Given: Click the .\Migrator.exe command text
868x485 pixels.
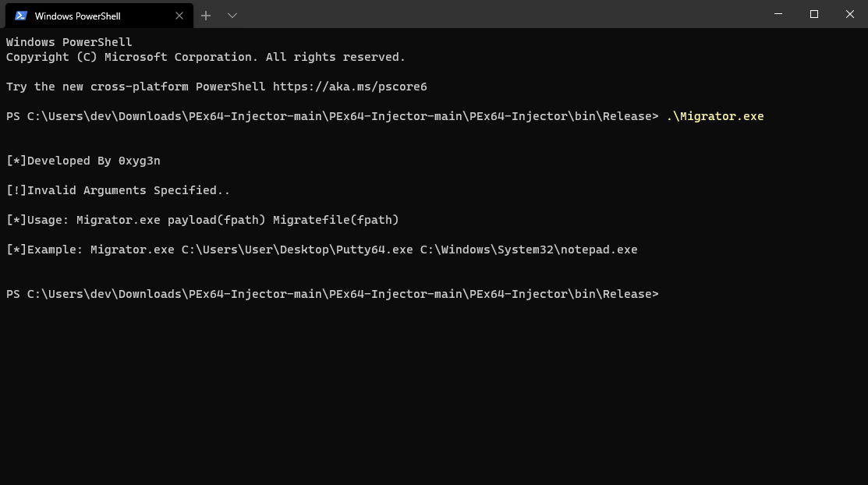Looking at the screenshot, I should (714, 116).
